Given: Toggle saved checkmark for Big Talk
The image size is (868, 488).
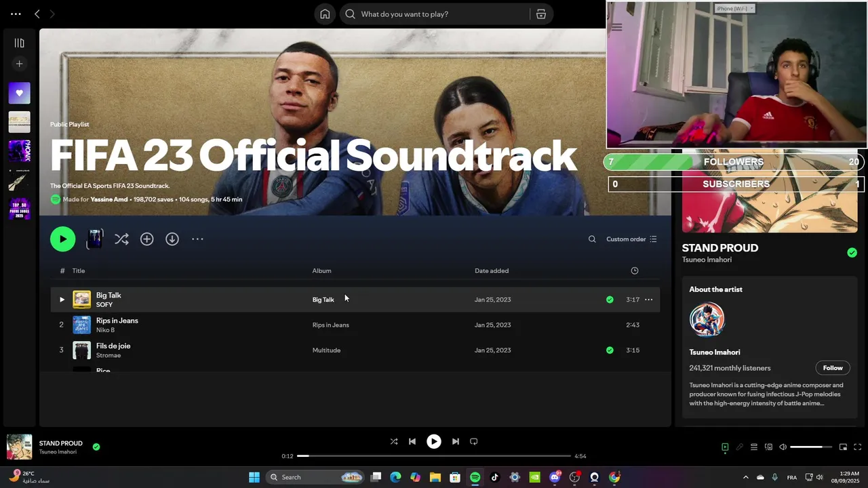Looking at the screenshot, I should pyautogui.click(x=610, y=300).
